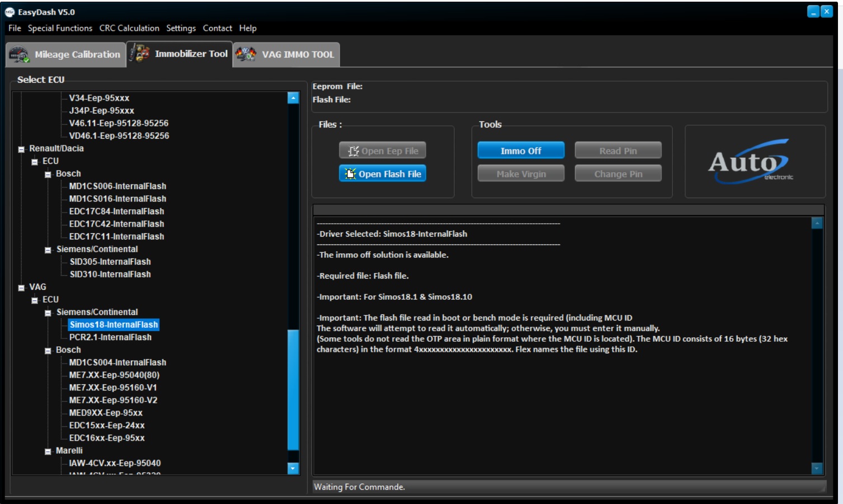Viewport: 843px width, 504px height.
Task: Click the Mileage Calibration gauge icon
Action: click(18, 55)
